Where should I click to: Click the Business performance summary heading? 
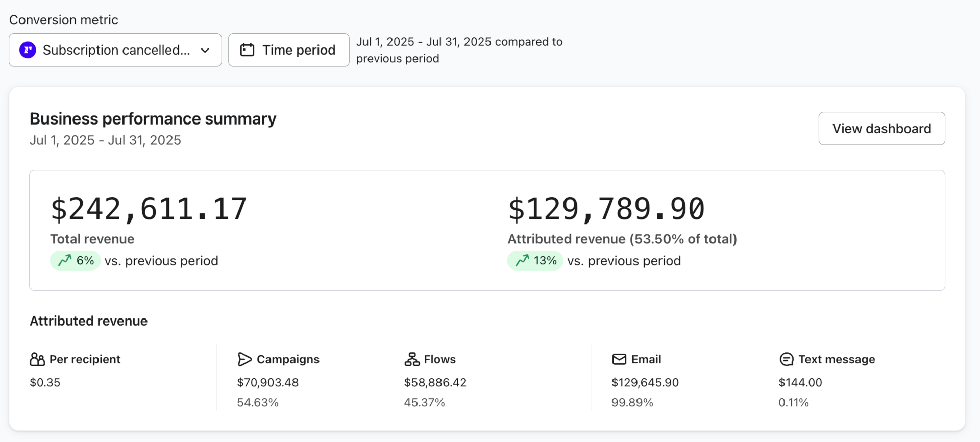click(153, 119)
